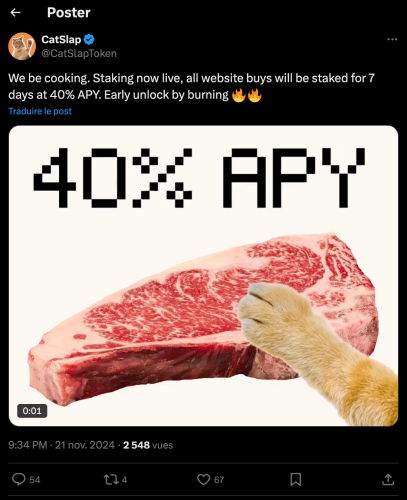Image resolution: width=407 pixels, height=500 pixels.
Task: Open the CatSlap profile avatar
Action: (x=22, y=46)
